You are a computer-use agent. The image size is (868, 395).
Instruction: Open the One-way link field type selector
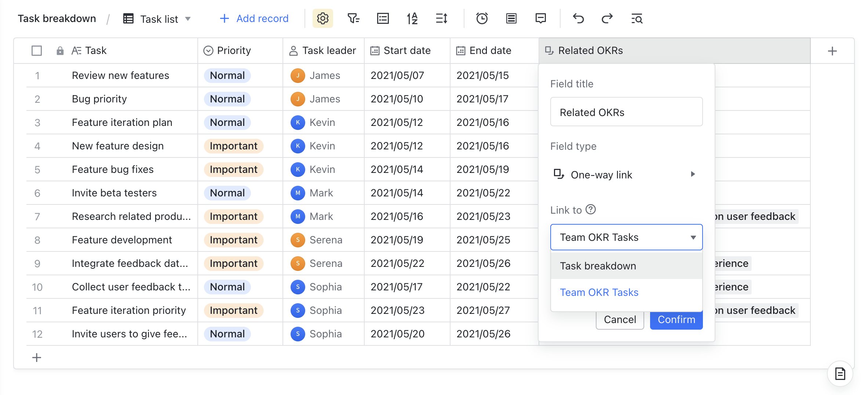[626, 175]
